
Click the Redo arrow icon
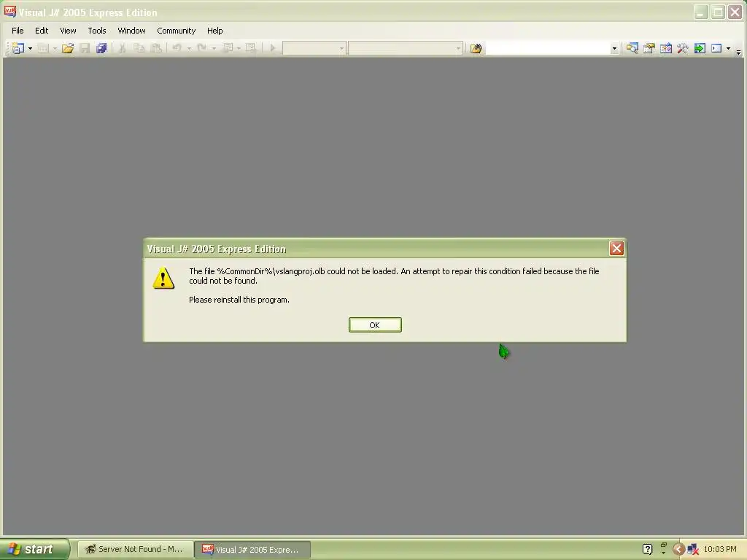pyautogui.click(x=201, y=48)
